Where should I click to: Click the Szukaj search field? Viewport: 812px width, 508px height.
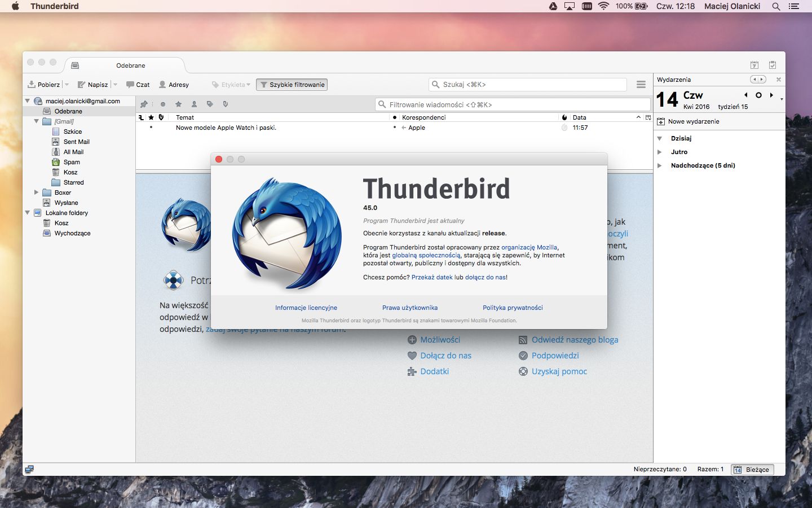pyautogui.click(x=528, y=85)
